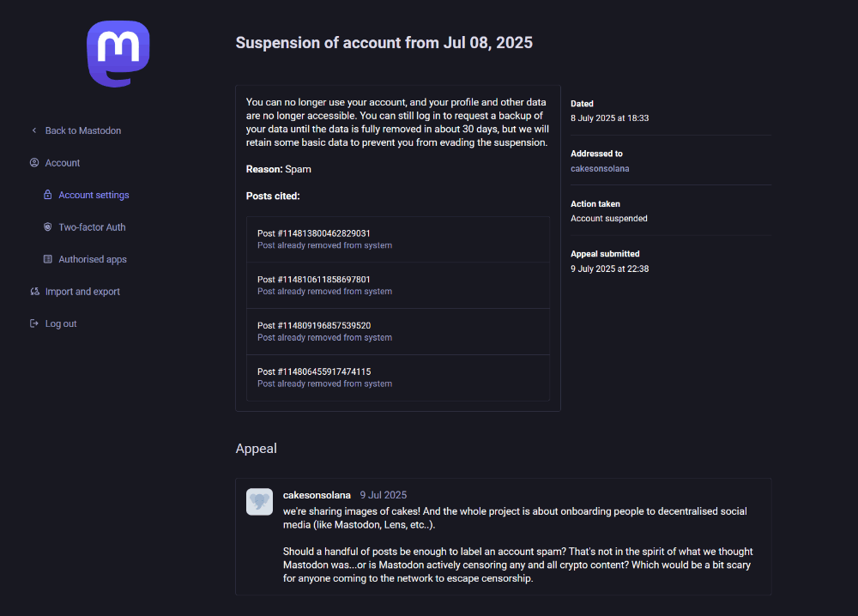
Task: Click the Log out arrow icon
Action: point(34,323)
